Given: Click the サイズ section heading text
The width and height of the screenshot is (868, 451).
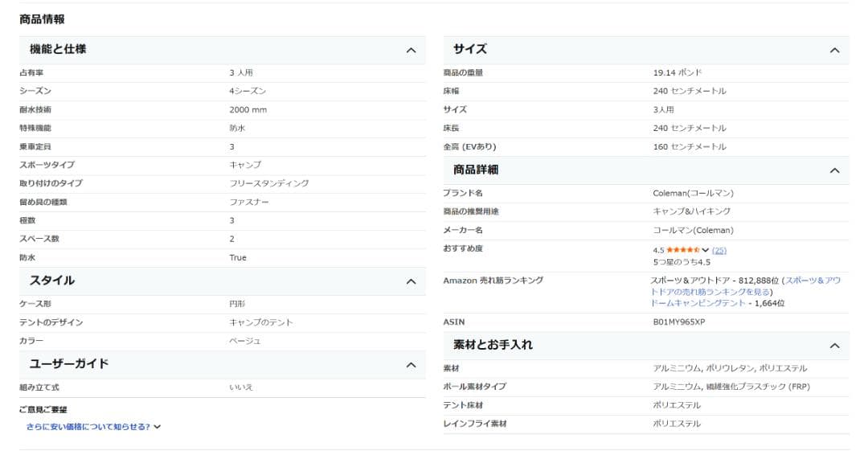Looking at the screenshot, I should pos(469,49).
